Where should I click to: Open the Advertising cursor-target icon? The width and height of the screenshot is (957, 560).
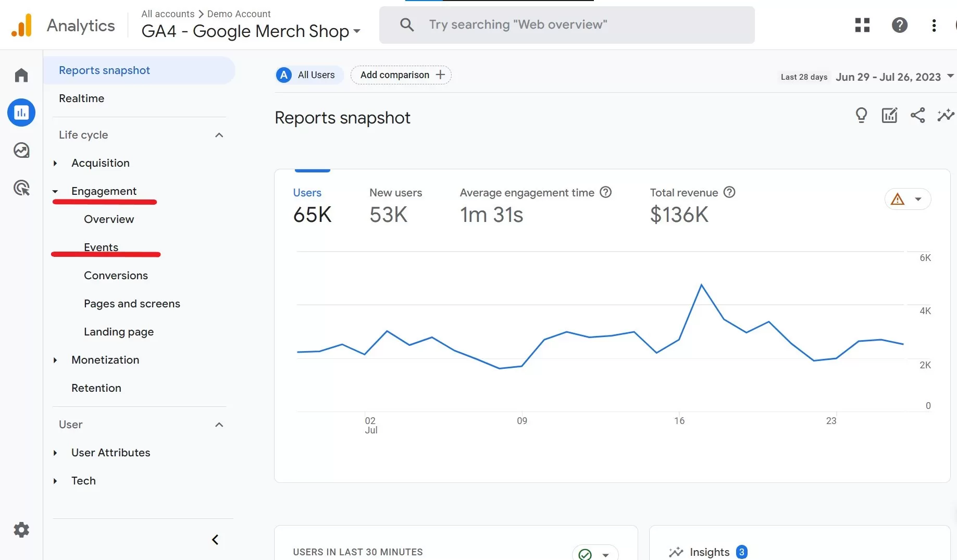coord(21,188)
